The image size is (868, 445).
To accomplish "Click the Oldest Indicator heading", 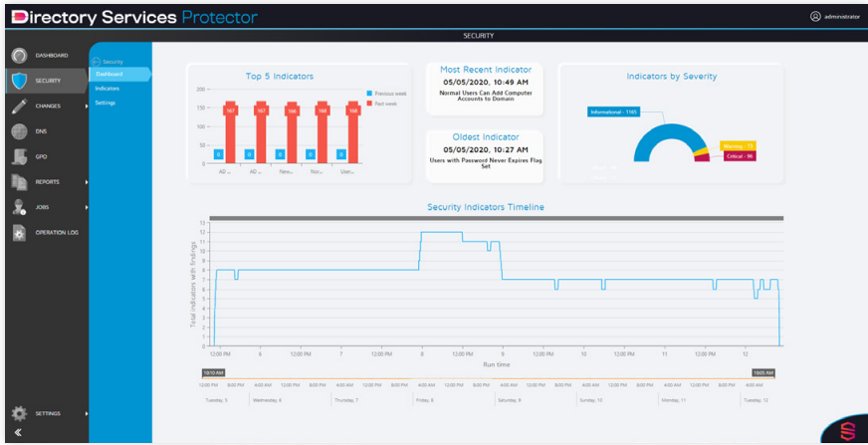I will pos(486,136).
